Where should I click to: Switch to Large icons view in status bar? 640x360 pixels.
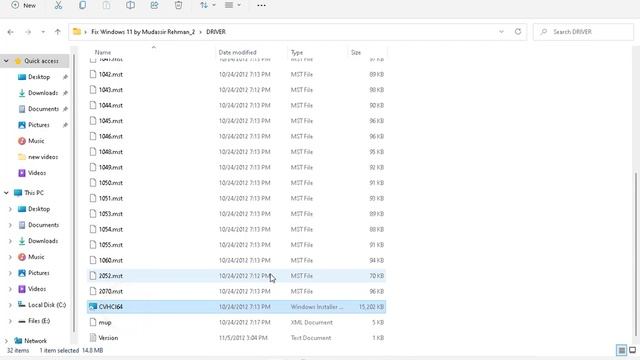click(633, 350)
